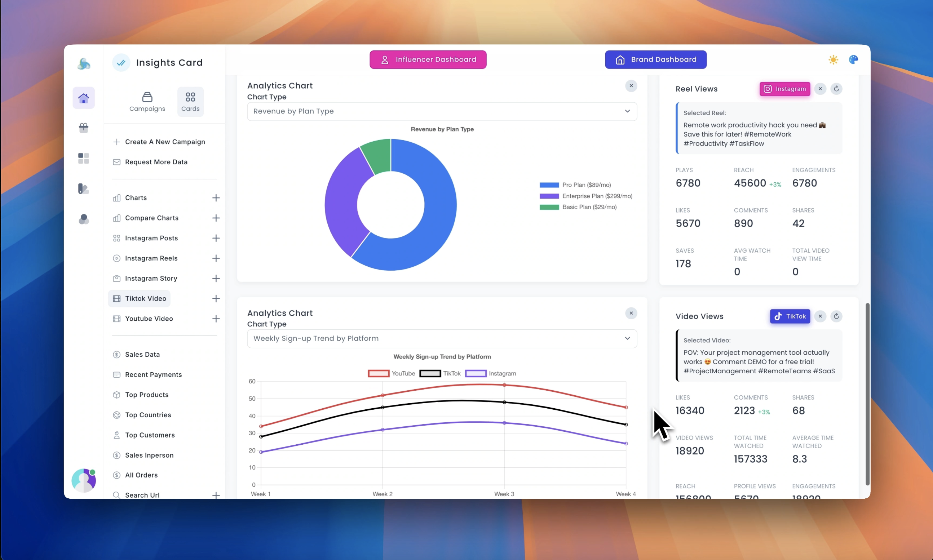Select the Home icon in the sidebar

83,97
